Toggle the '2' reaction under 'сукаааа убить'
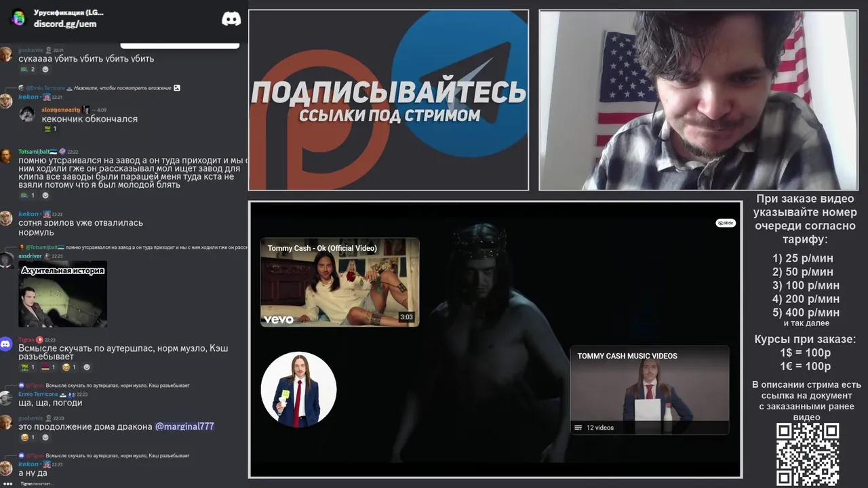This screenshot has height=488, width=868. (27, 69)
